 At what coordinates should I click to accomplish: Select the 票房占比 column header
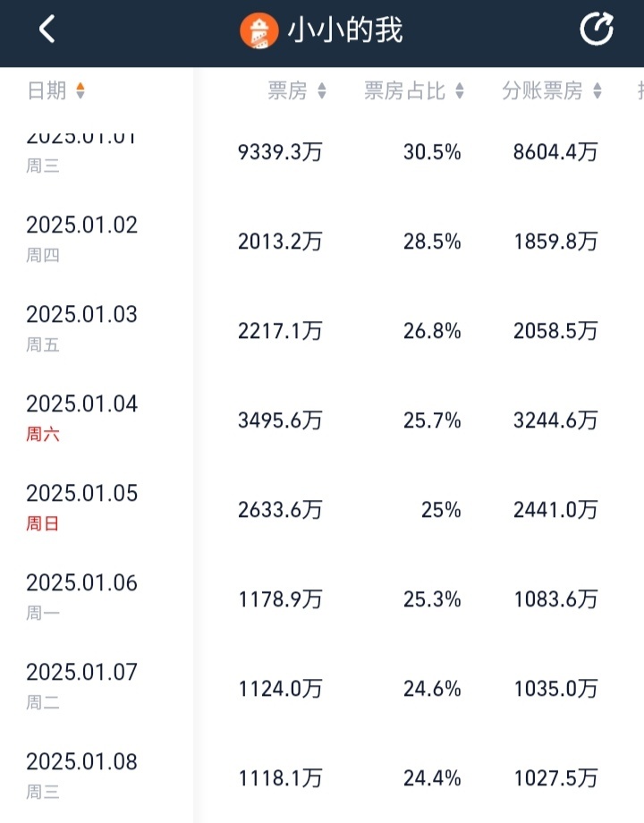coord(404,91)
